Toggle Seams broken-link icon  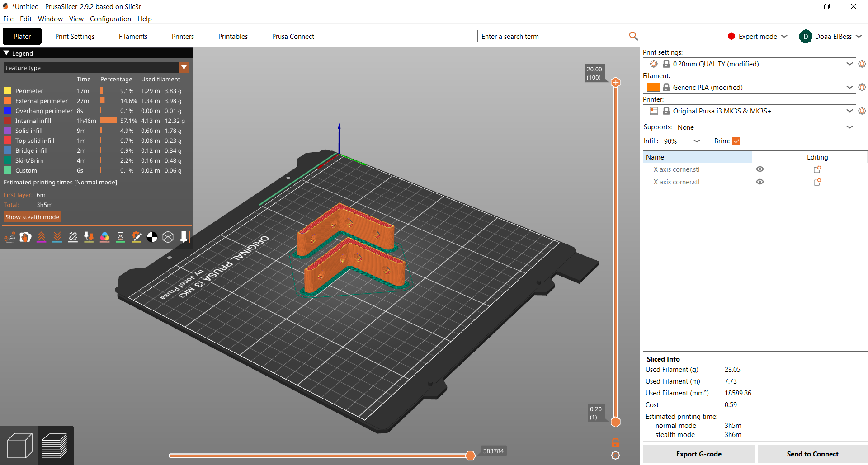click(73, 237)
